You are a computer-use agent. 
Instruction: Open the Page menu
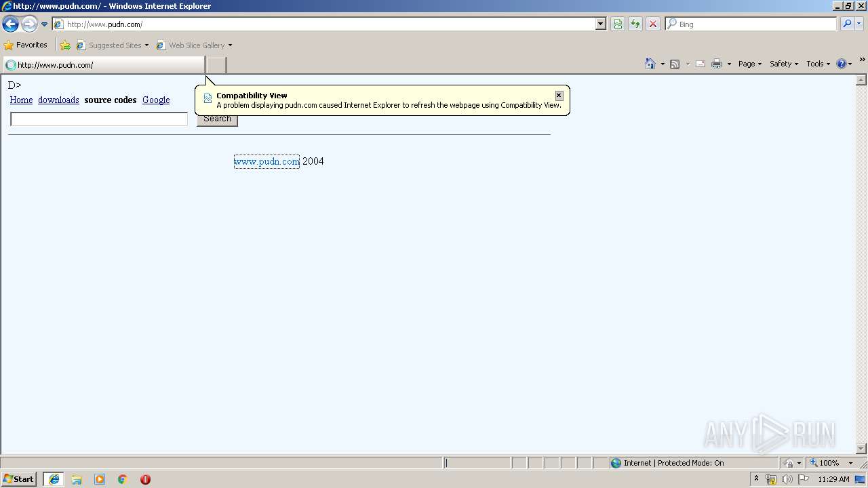pyautogui.click(x=749, y=64)
